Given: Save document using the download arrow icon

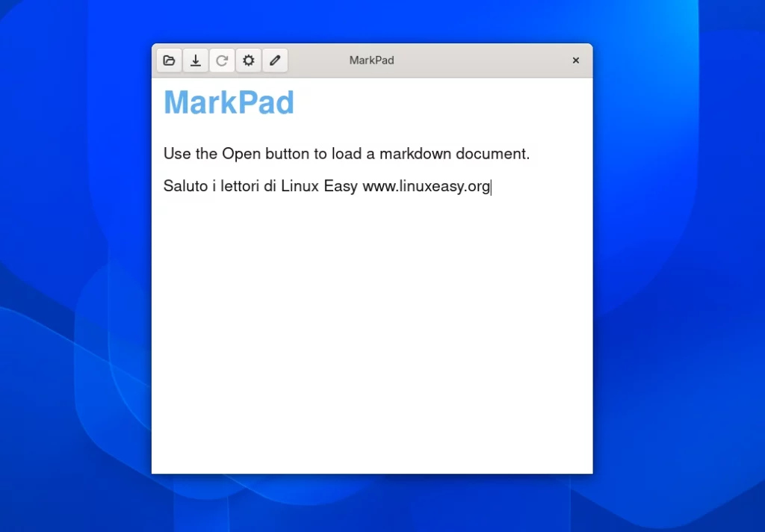Looking at the screenshot, I should coord(196,61).
